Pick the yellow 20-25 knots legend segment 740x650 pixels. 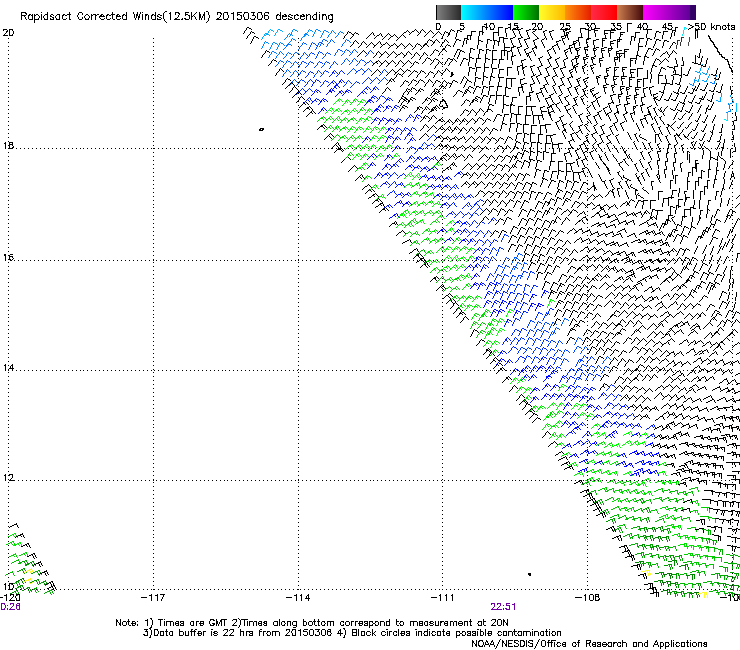point(552,12)
